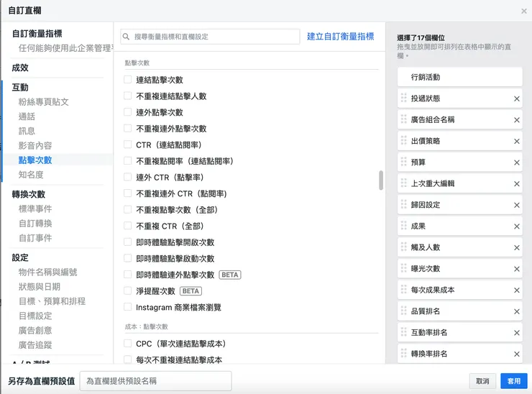Screen dimensions: 532x394
Task: Grab the drag handle of 每次成果成本
Action: click(x=403, y=290)
